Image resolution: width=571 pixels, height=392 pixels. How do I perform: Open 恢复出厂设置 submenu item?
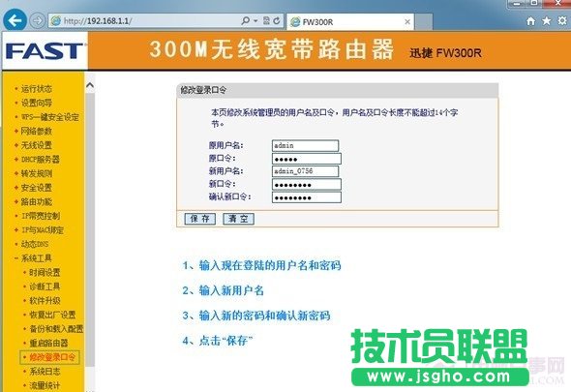[52, 315]
